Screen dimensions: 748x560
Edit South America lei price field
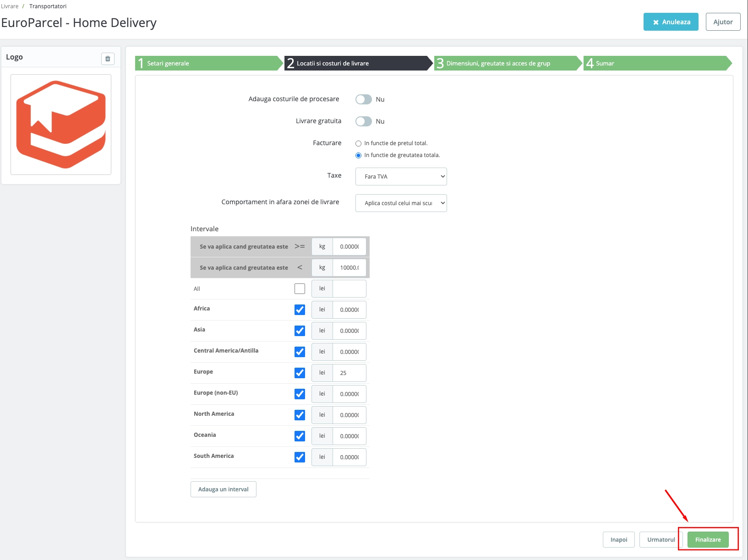[349, 457]
